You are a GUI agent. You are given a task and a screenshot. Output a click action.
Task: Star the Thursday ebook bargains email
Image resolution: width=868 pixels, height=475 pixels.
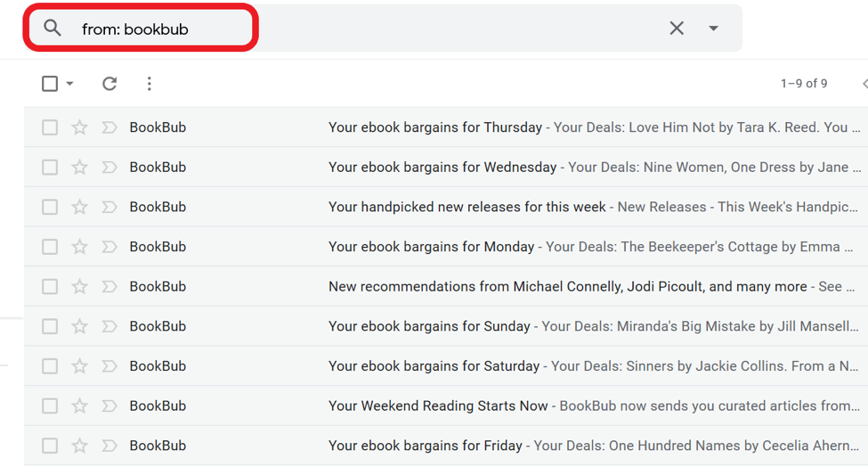pyautogui.click(x=80, y=127)
